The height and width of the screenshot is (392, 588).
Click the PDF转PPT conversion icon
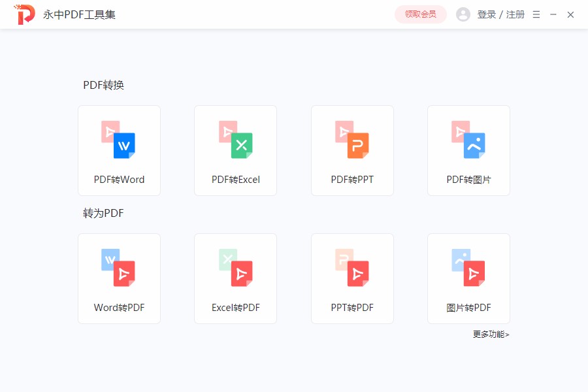click(352, 139)
